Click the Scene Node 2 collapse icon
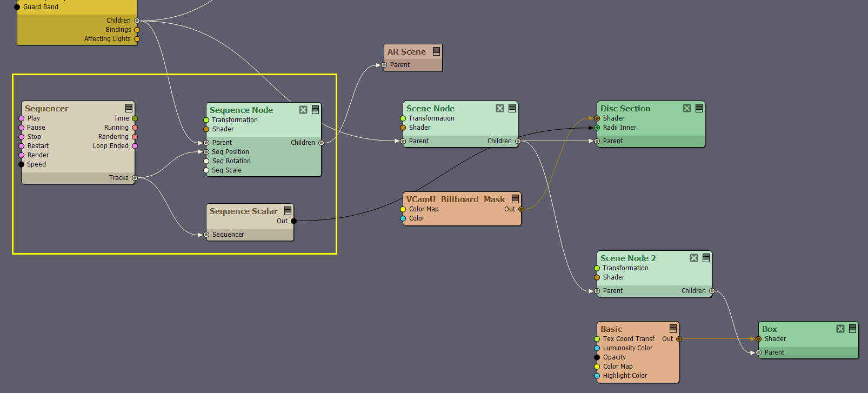This screenshot has width=868, height=393. 706,258
